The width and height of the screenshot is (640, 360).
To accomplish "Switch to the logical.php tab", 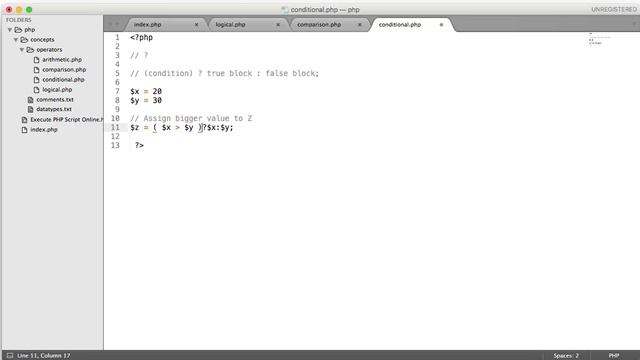I will click(230, 24).
